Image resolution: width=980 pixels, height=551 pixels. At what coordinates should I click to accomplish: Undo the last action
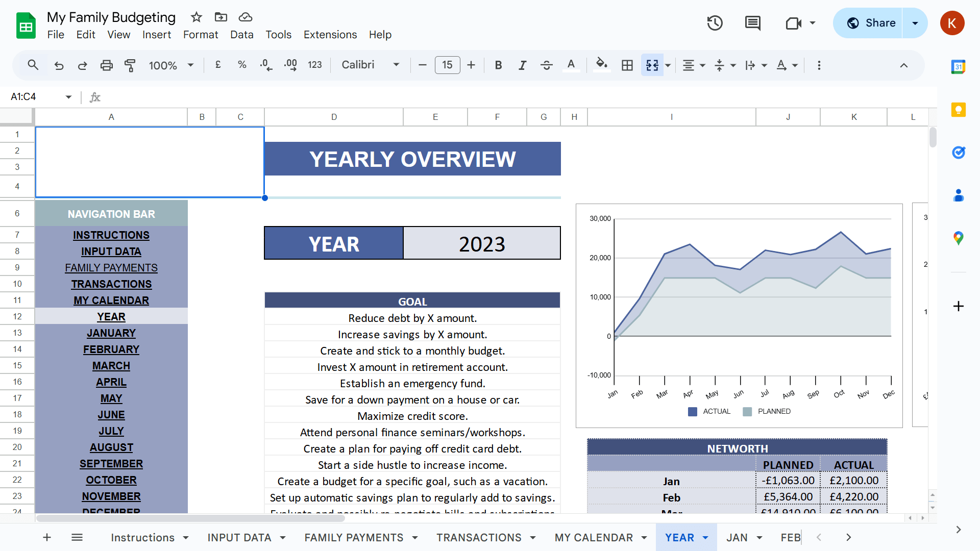(59, 65)
